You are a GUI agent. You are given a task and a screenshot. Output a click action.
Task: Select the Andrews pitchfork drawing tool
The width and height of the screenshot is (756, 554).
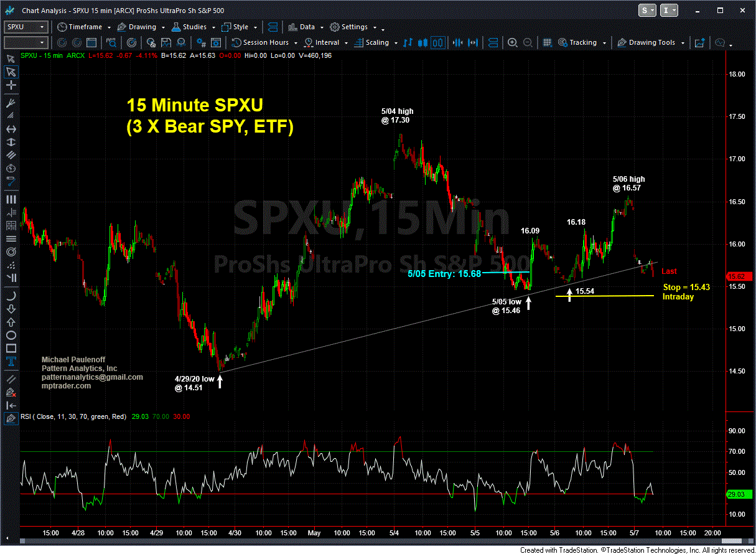click(10, 102)
